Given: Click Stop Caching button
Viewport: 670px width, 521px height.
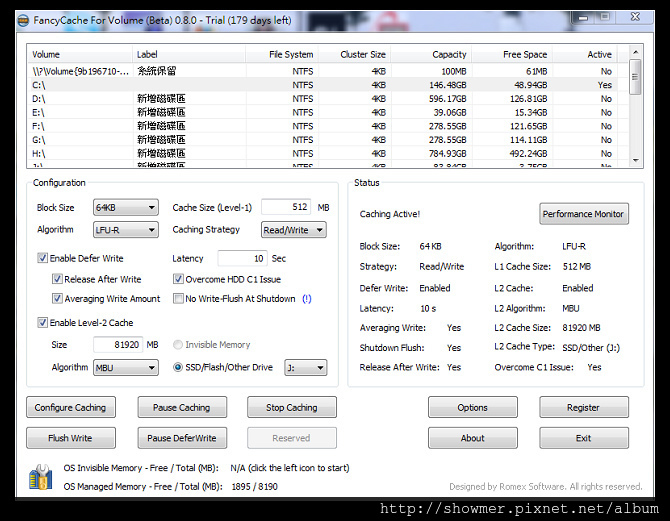Looking at the screenshot, I should [x=291, y=407].
